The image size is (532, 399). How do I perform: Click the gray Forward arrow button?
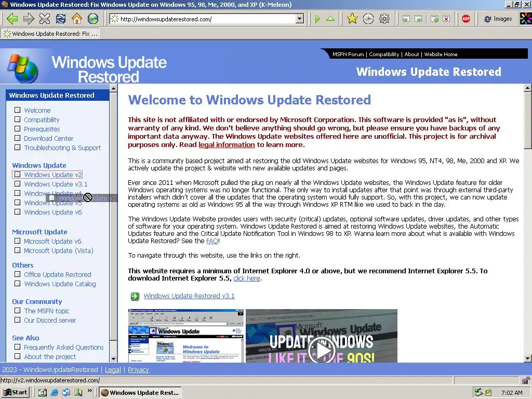[29, 19]
